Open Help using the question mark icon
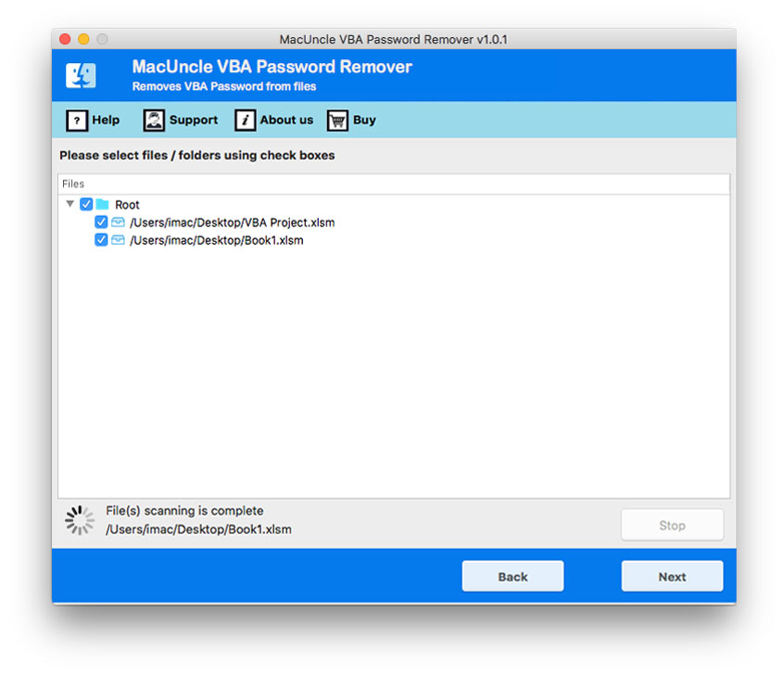Screen dimensions: 784x676 (x=76, y=120)
